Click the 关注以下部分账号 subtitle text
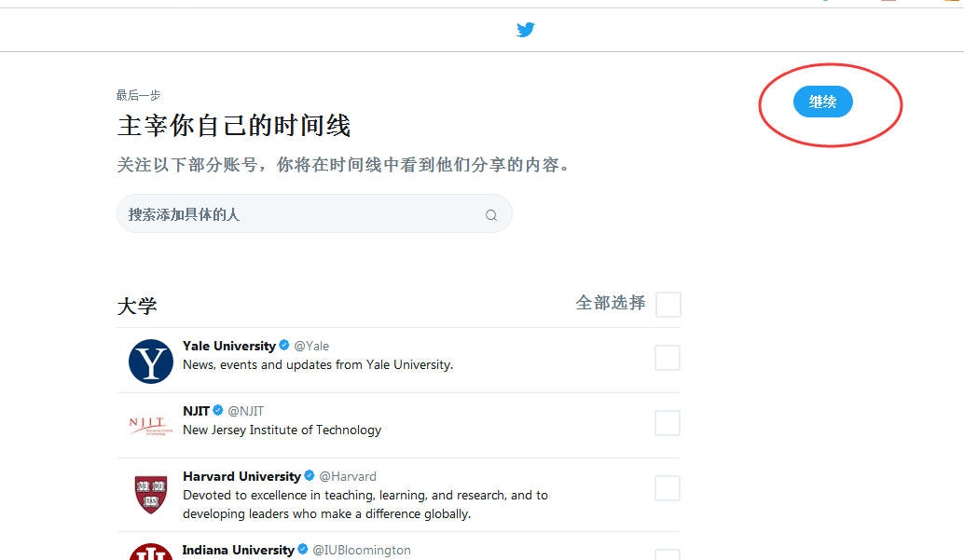Screen dimensions: 964x560 (343, 165)
